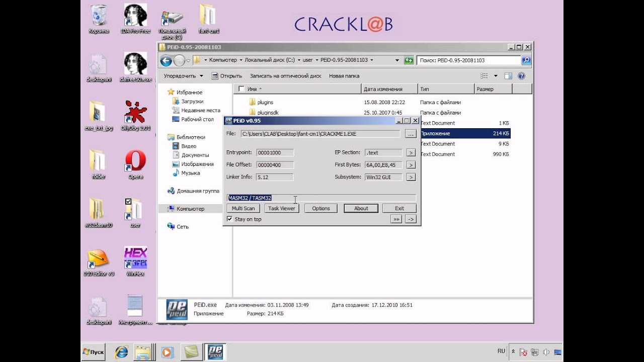
Task: Expand EP Section details arrow button
Action: point(411,152)
